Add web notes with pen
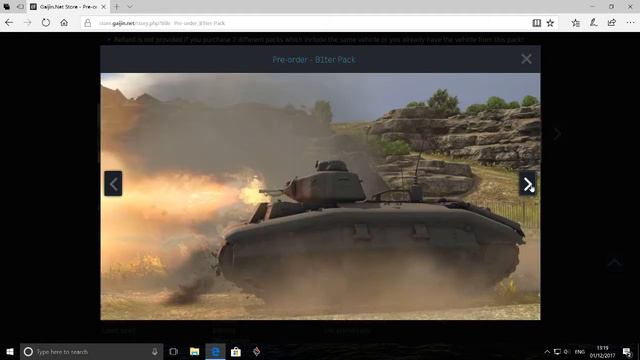The height and width of the screenshot is (360, 640). (x=593, y=23)
